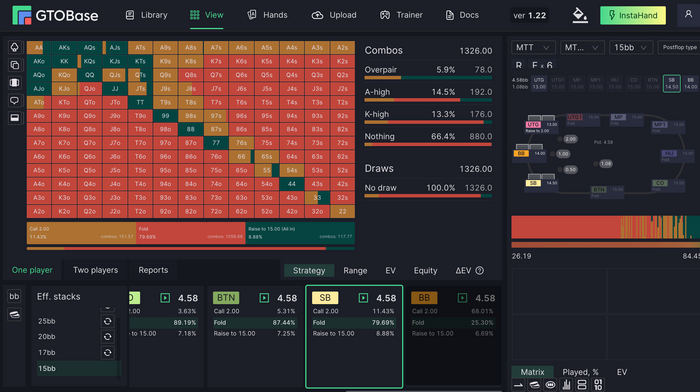The image size is (700, 392).
Task: Click the bar chart icon under Matrix
Action: pyautogui.click(x=566, y=384)
